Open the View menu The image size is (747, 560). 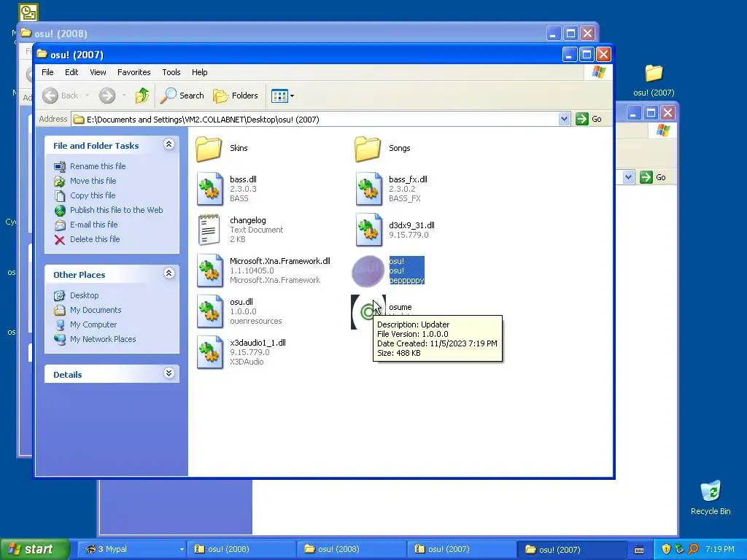click(x=98, y=72)
